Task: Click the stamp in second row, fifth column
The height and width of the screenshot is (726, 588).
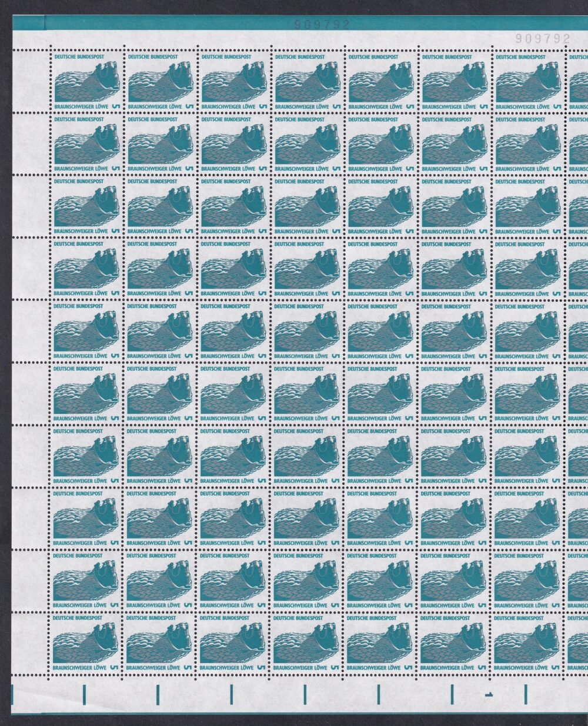Action: (381, 144)
